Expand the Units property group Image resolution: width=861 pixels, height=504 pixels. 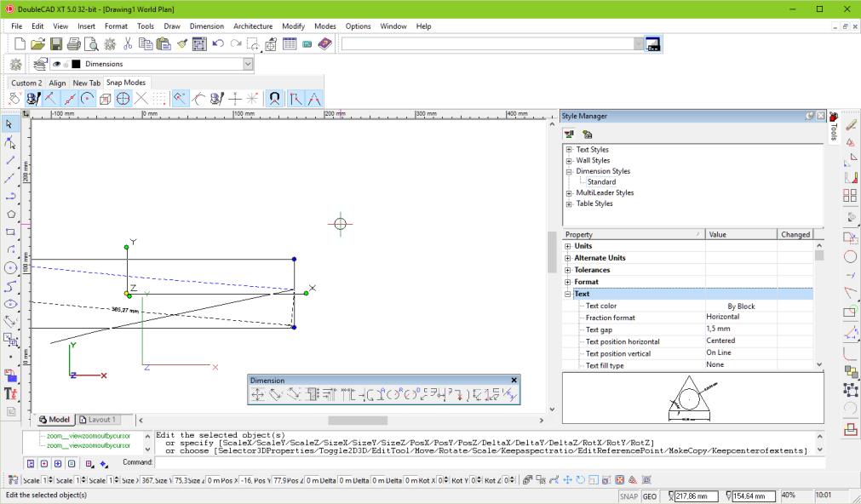(568, 246)
